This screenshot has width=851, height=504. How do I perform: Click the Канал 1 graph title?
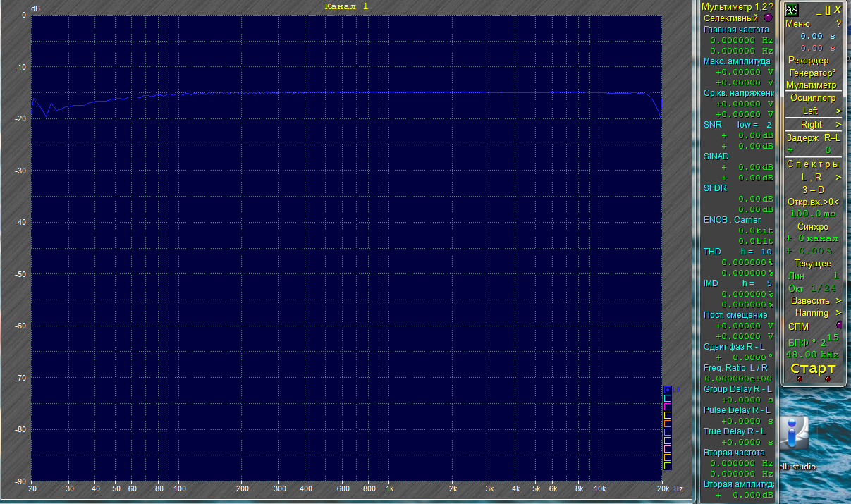346,6
